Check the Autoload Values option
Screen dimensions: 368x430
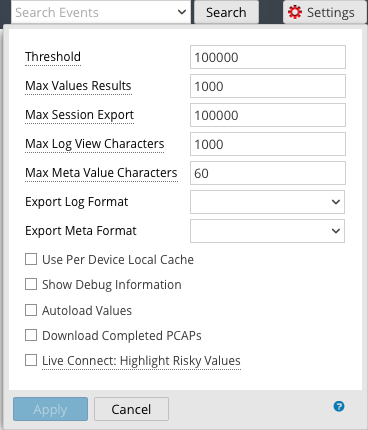(x=31, y=310)
